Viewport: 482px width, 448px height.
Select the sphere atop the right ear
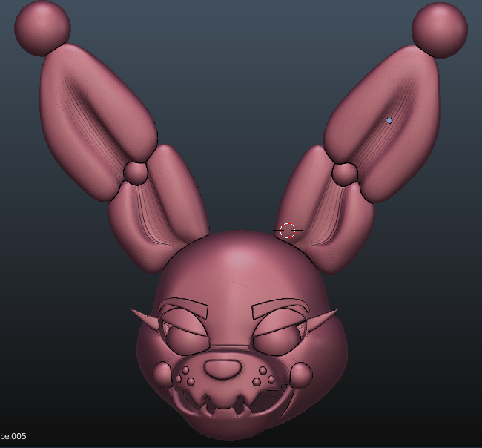[x=440, y=30]
